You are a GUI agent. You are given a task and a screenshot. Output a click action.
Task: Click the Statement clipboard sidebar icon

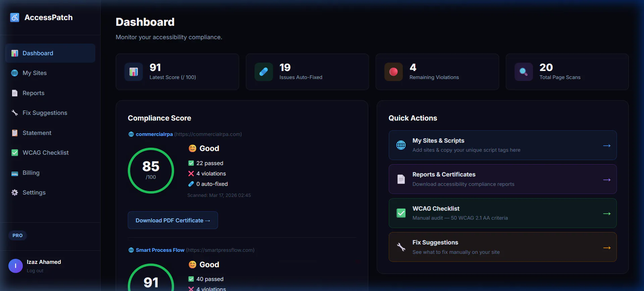[15, 133]
